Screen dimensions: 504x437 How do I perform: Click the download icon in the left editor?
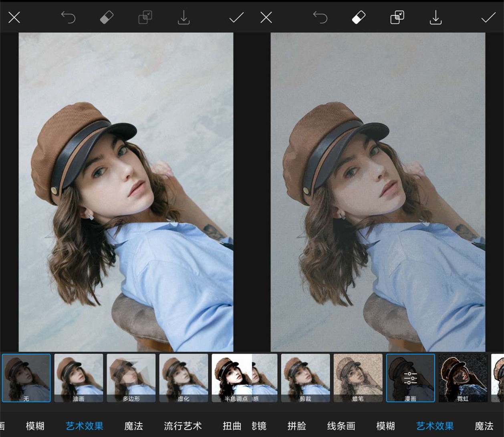(x=183, y=18)
